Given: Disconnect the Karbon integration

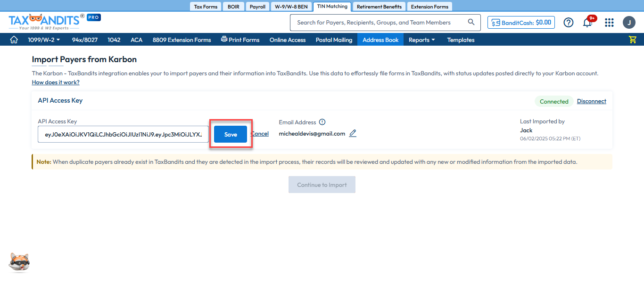Looking at the screenshot, I should pyautogui.click(x=592, y=101).
